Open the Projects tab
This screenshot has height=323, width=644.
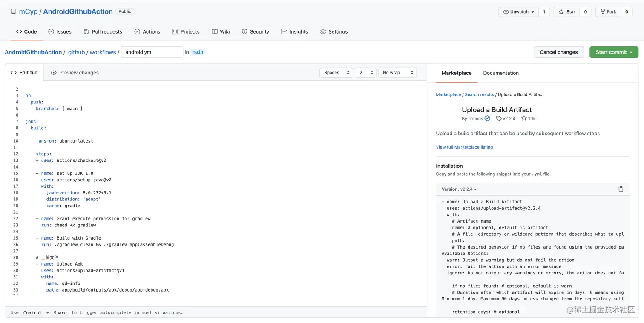(186, 31)
